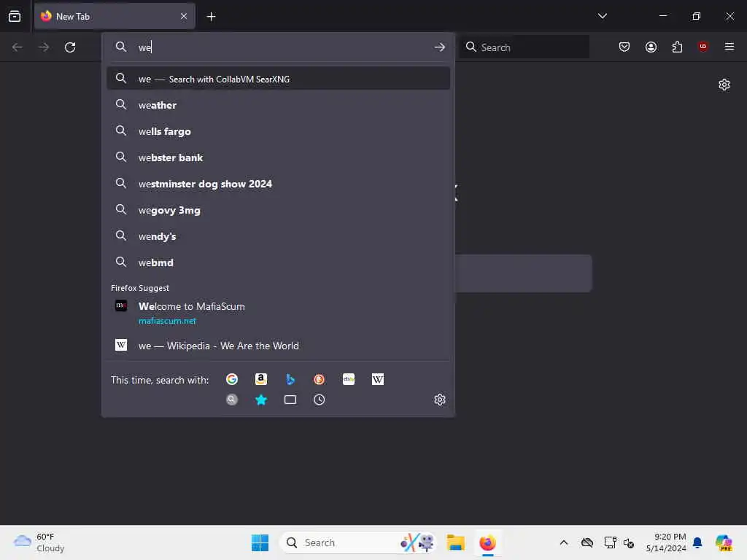Screen dimensions: 747x560
Task: Search in open Tabs icon
Action: [290, 400]
